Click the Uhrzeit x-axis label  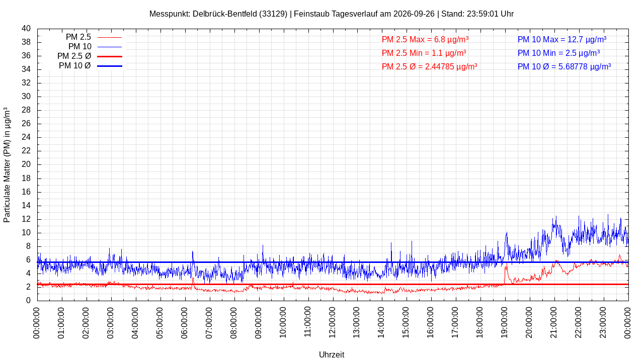click(x=332, y=354)
